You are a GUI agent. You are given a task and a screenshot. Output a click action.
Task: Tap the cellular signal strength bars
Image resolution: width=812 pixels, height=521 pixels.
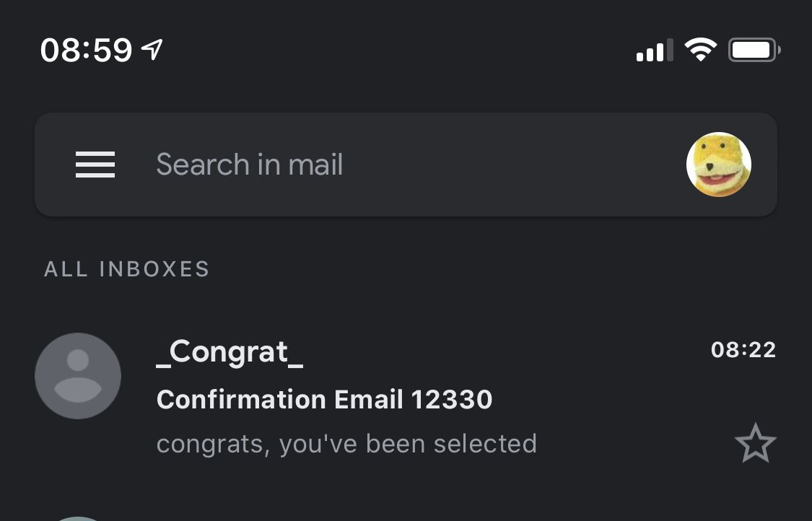click(x=654, y=51)
